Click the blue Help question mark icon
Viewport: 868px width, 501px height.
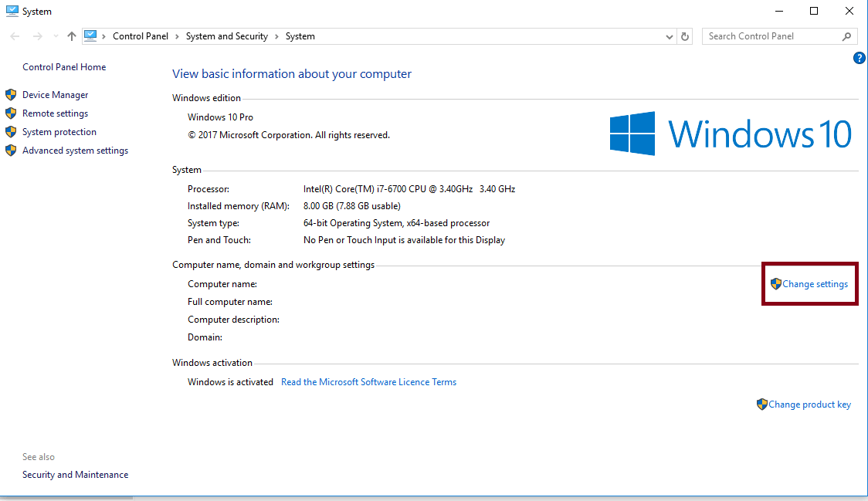pos(859,58)
